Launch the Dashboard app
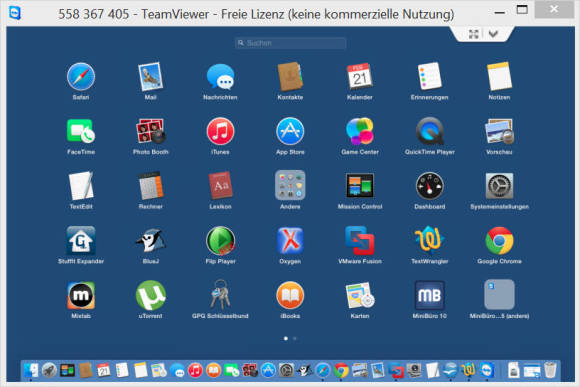Screen dimensions: 580x387 coord(429,186)
